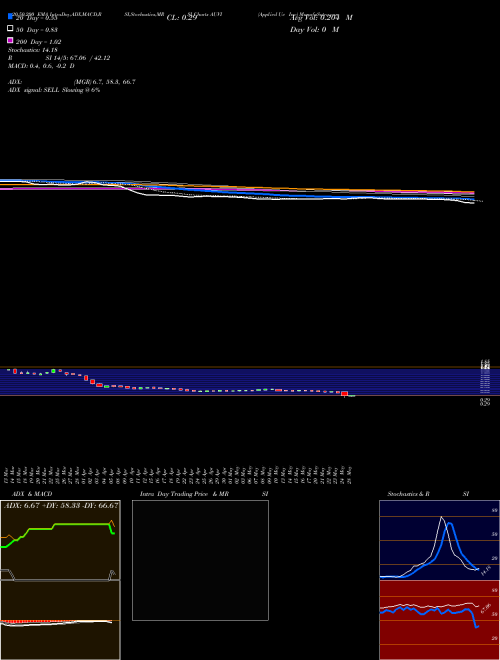This screenshot has width=500, height=660.
Task: Select the 'CL: 0.29' closing price text
Action: tap(182, 18)
